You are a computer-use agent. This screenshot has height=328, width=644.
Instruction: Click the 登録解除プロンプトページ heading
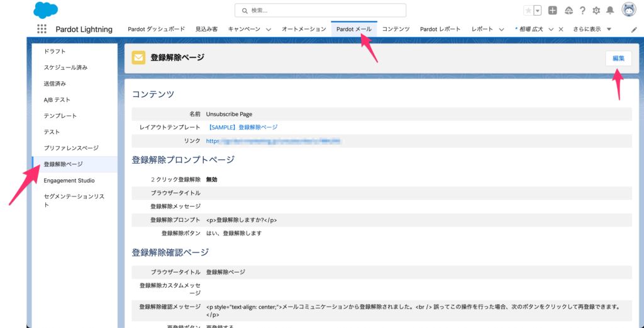(183, 160)
